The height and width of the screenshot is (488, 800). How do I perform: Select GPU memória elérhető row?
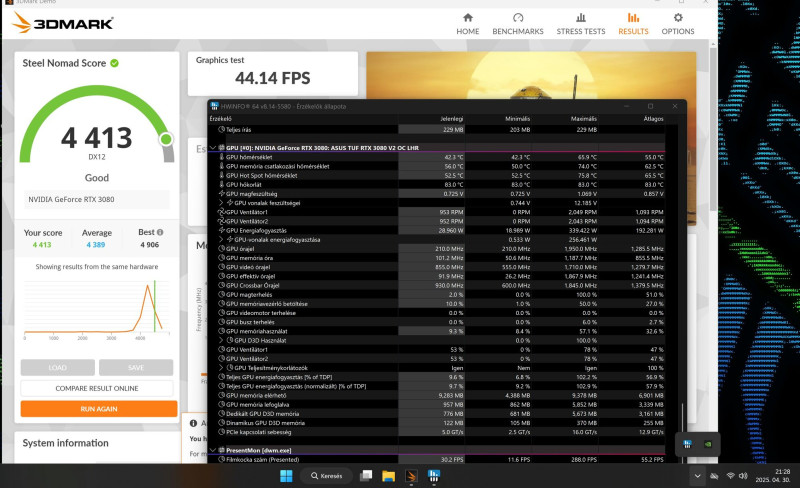437,396
